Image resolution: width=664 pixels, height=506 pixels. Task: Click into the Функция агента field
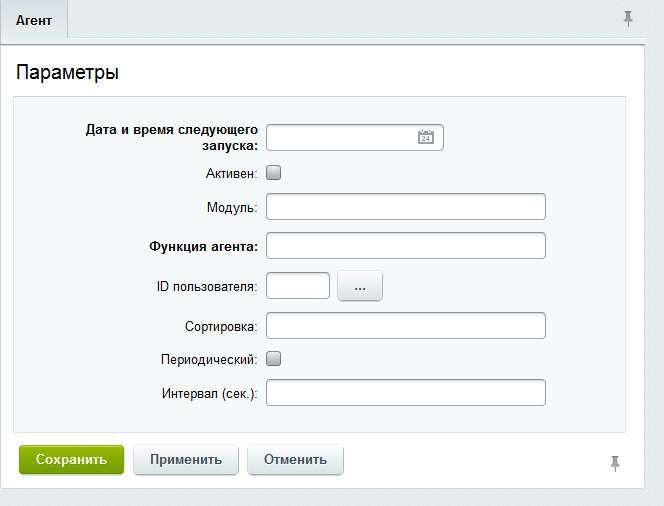click(x=406, y=246)
